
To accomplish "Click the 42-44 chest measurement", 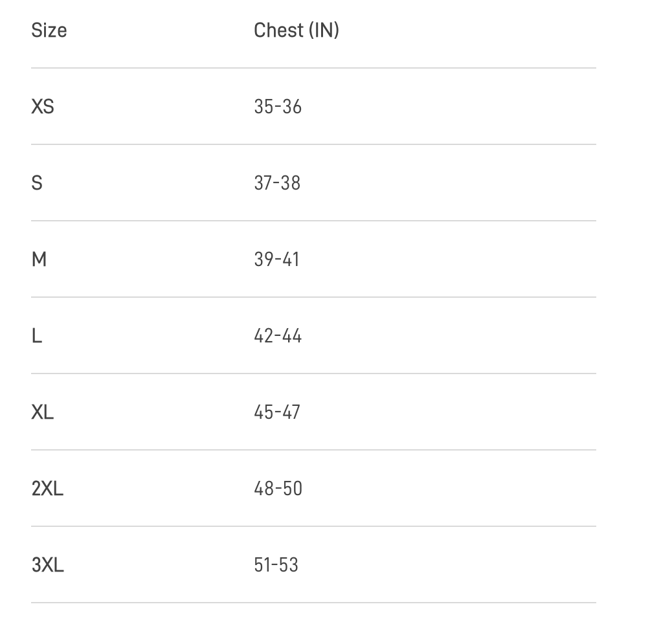I will coord(278,336).
